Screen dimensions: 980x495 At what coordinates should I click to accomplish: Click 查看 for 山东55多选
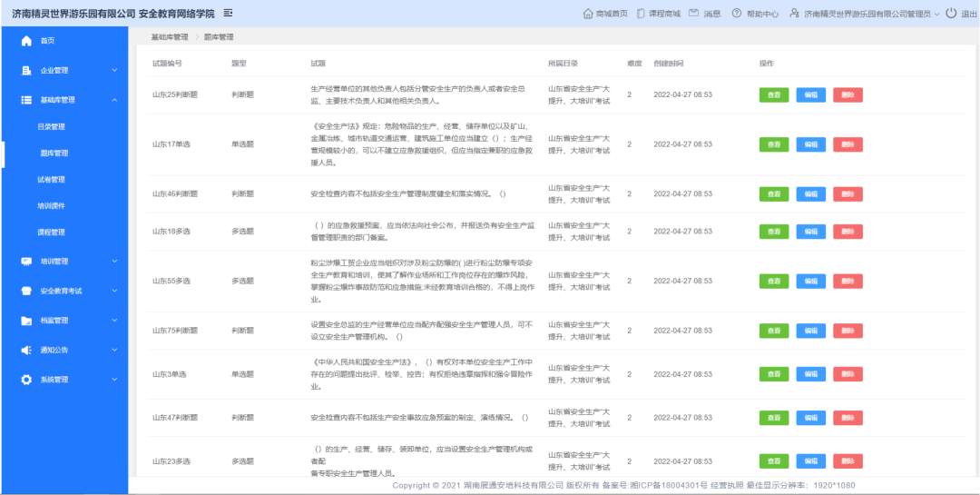pos(774,281)
